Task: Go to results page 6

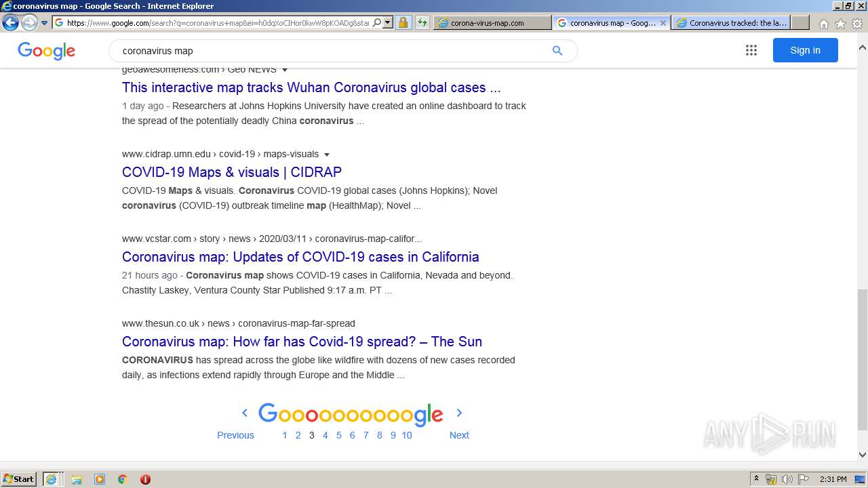Action: tap(352, 435)
